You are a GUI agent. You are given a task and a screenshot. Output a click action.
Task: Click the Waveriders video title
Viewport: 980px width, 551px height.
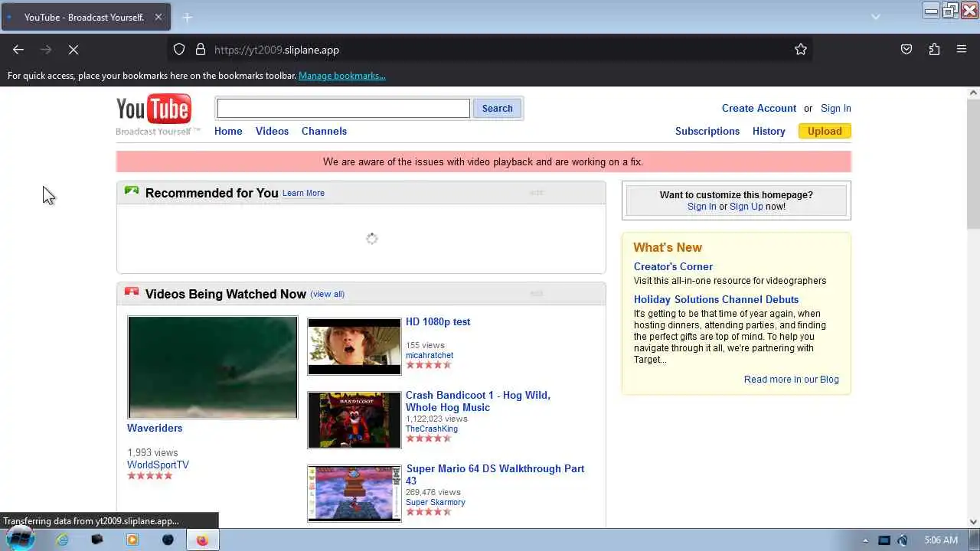155,428
